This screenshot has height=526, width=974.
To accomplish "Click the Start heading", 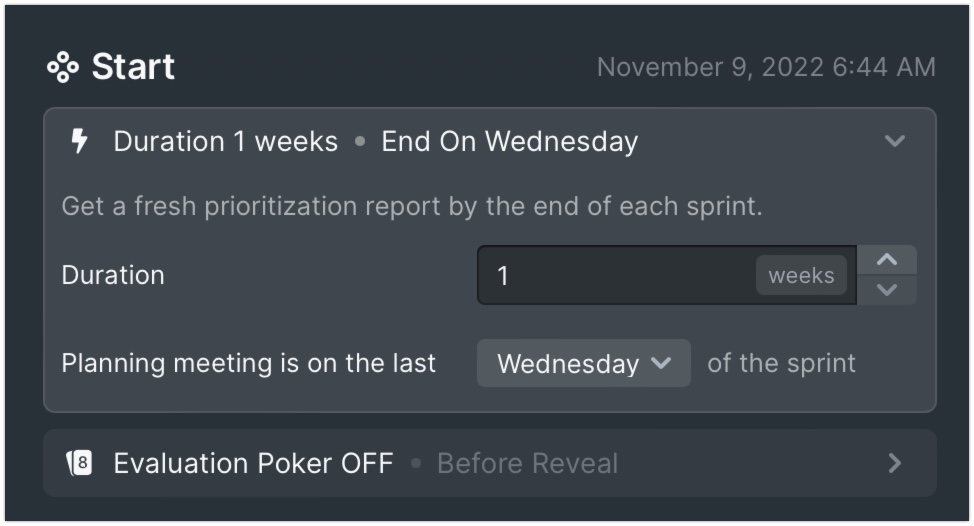I will coord(133,66).
